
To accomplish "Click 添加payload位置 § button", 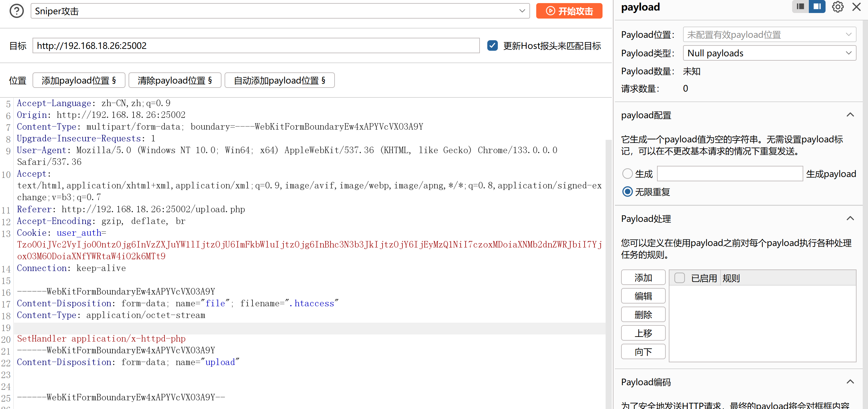I will 79,80.
